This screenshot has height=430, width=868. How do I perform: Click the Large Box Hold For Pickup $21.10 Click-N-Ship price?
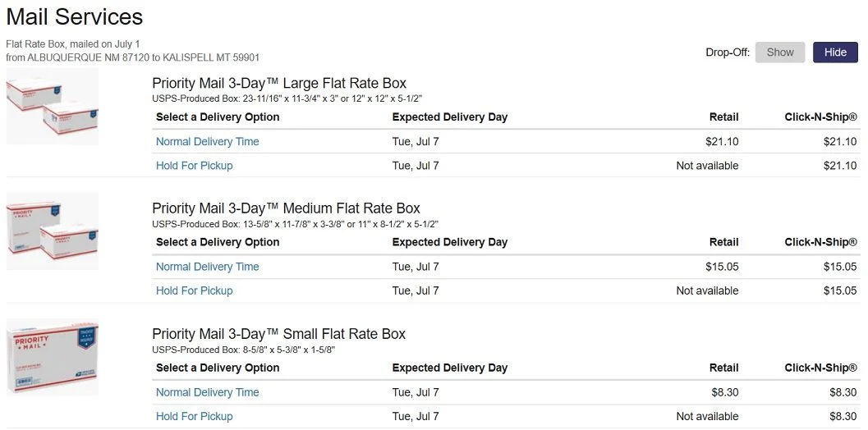click(839, 166)
